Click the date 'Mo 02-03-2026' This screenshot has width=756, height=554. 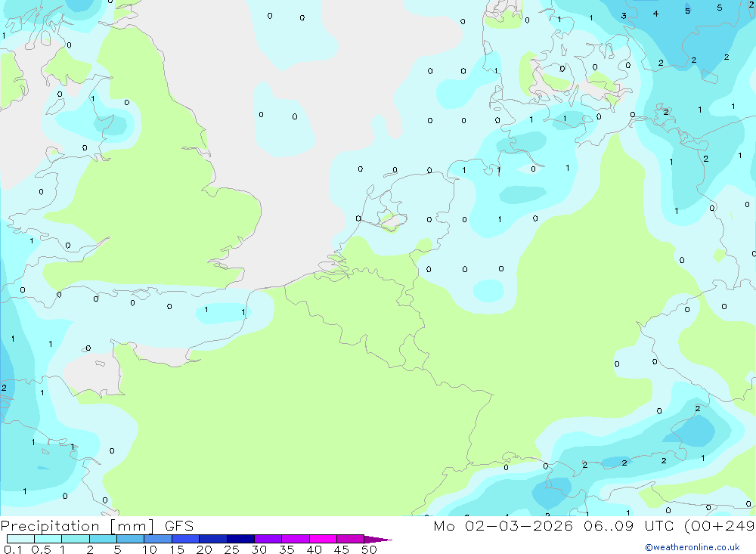coord(503,525)
